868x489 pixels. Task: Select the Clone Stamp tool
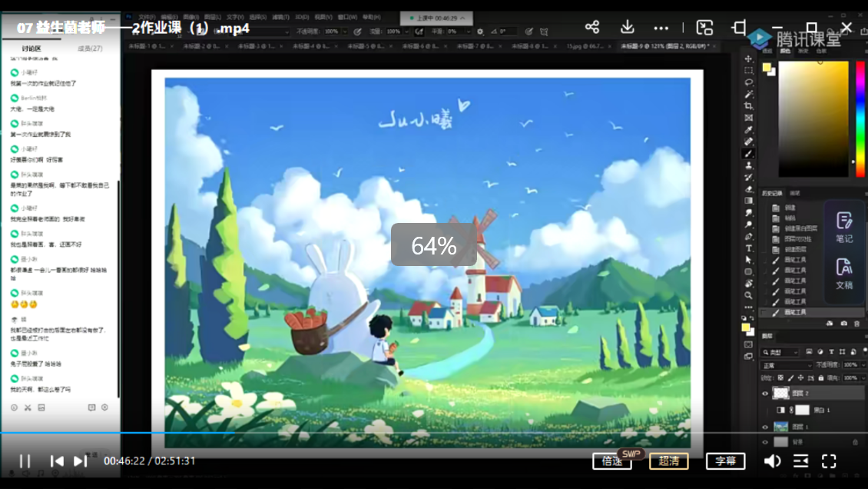(x=748, y=165)
